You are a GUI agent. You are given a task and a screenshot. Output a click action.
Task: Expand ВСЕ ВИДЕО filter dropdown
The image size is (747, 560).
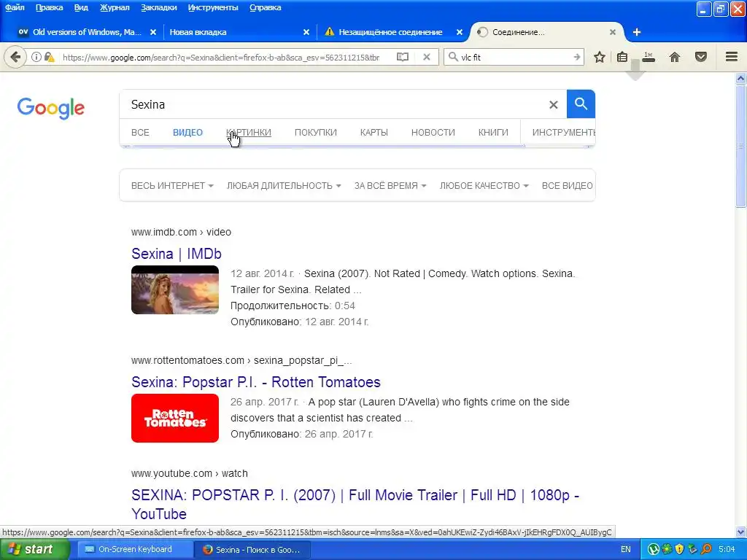pyautogui.click(x=568, y=186)
